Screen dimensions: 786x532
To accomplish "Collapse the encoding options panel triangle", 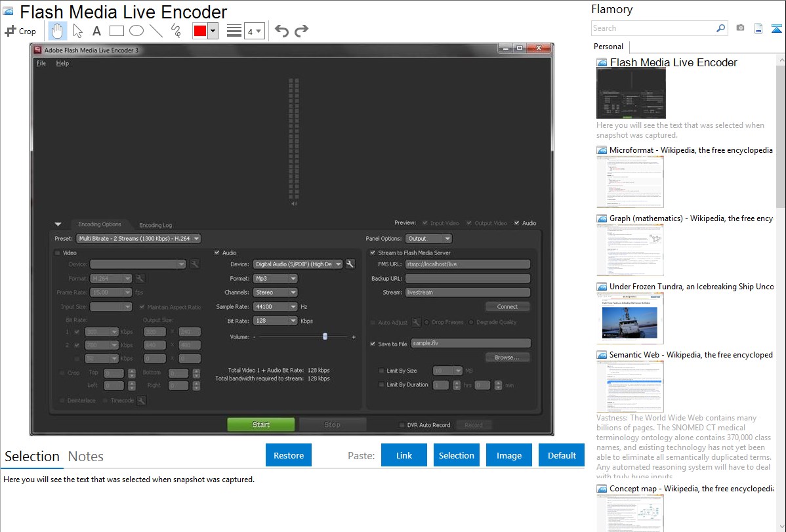I will point(58,224).
